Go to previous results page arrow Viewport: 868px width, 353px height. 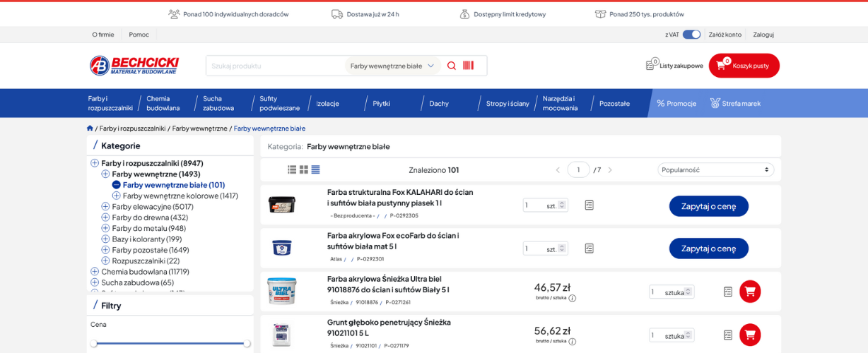pyautogui.click(x=558, y=170)
